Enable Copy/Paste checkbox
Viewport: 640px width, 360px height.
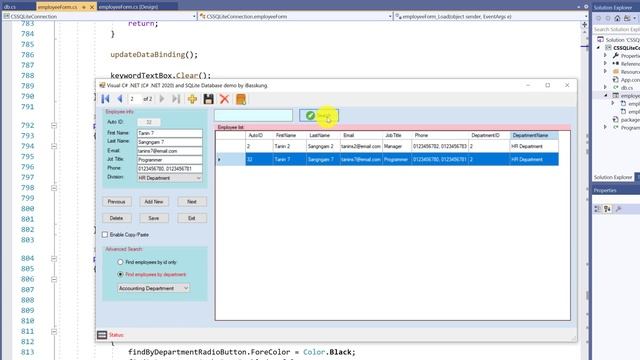(105, 235)
